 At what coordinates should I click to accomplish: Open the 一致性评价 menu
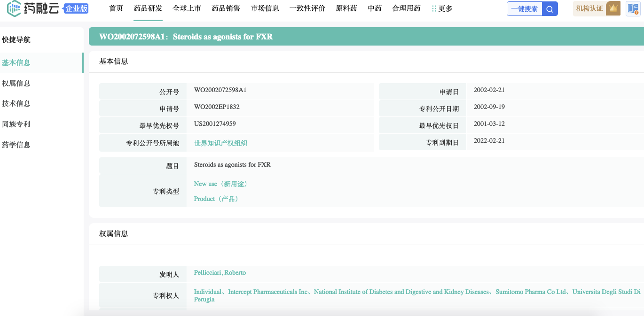[x=307, y=8]
